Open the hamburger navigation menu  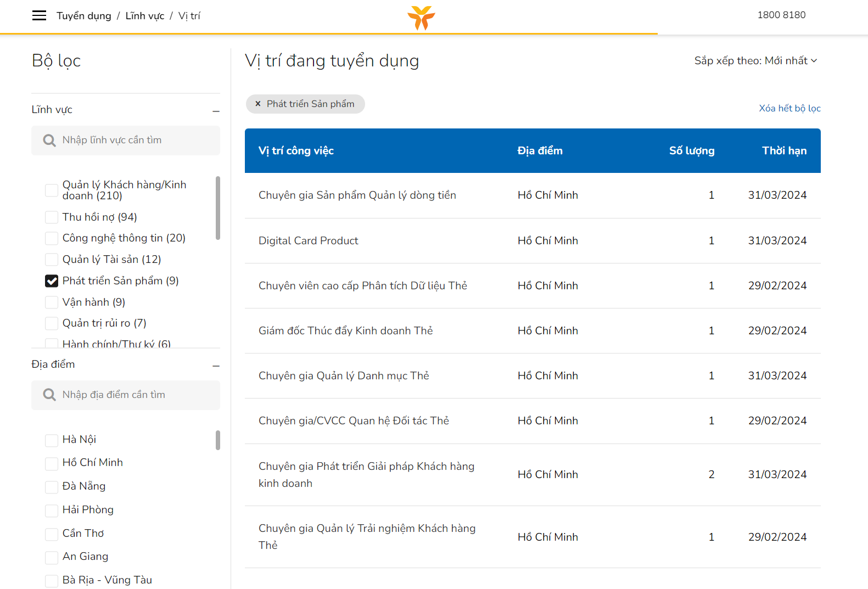(39, 15)
